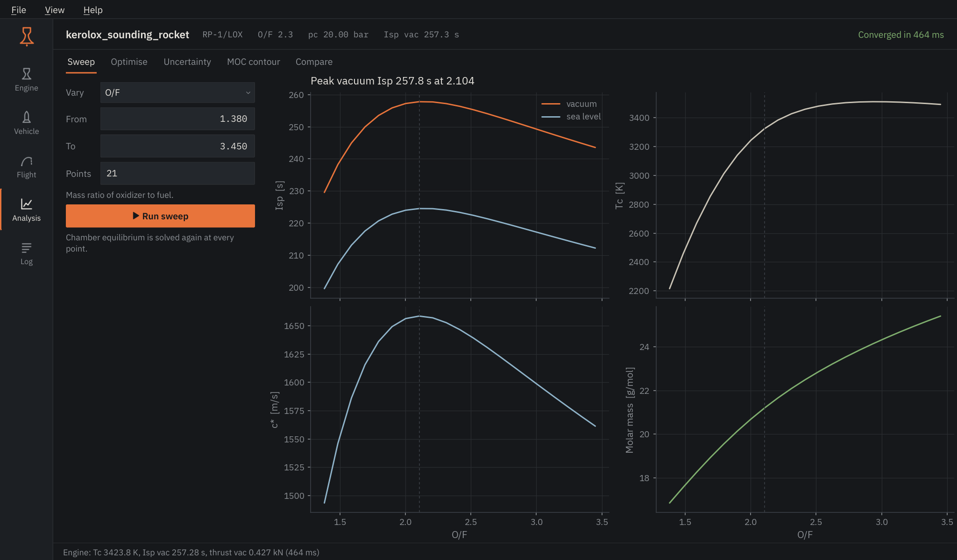Click the Converged in 464 ms status
This screenshot has height=560, width=957.
901,35
